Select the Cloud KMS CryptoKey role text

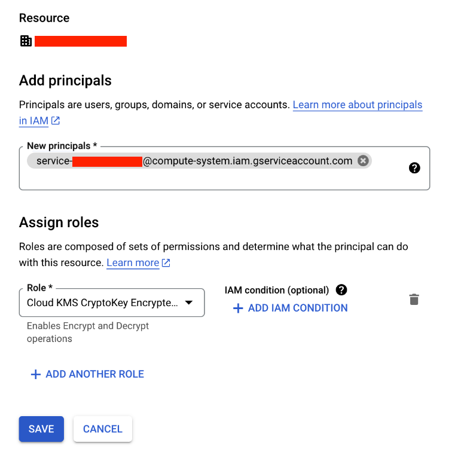click(x=102, y=303)
